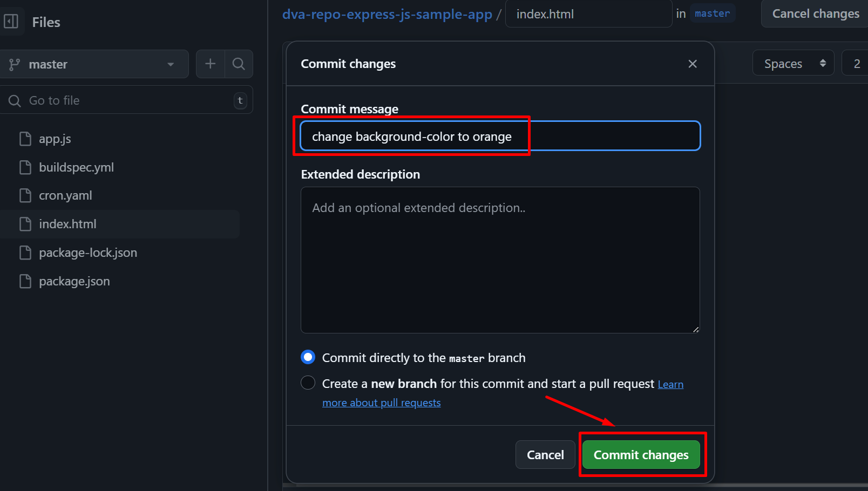Collapse the file tree side panel icon
The width and height of the screenshot is (868, 491).
[x=11, y=22]
